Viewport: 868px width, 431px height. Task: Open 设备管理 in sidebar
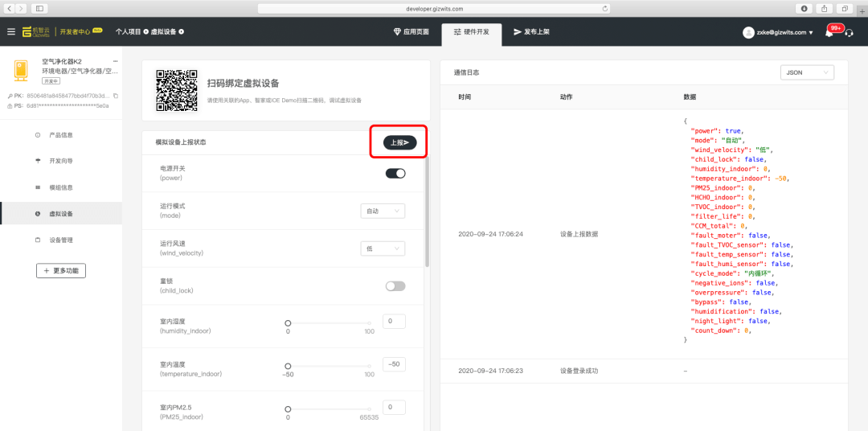click(61, 240)
